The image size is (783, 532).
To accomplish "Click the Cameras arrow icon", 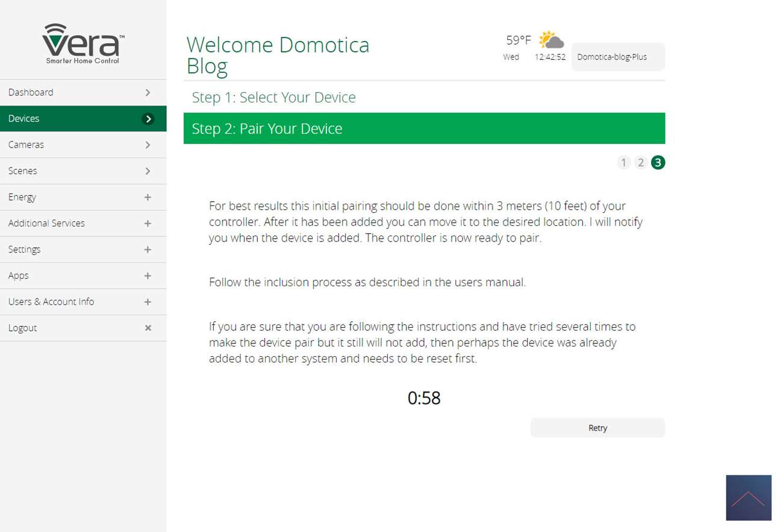I will [148, 145].
